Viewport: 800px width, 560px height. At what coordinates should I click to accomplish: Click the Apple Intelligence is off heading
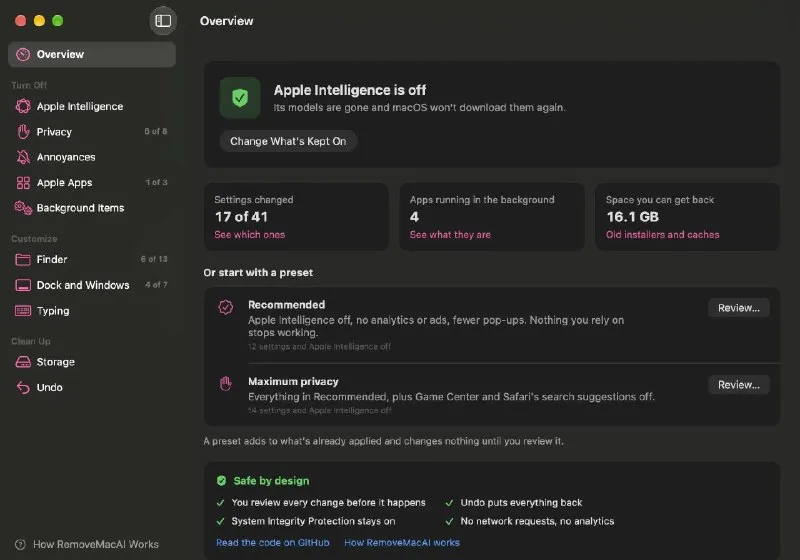349,90
